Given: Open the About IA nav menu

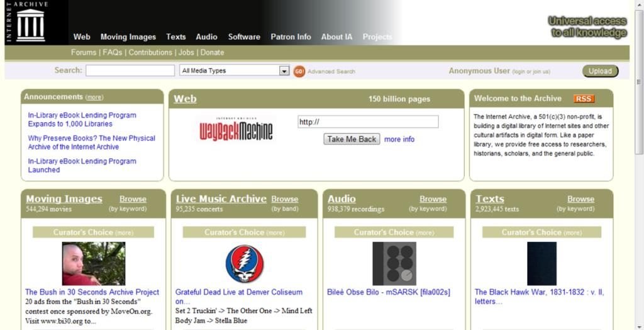Looking at the screenshot, I should pyautogui.click(x=337, y=37).
